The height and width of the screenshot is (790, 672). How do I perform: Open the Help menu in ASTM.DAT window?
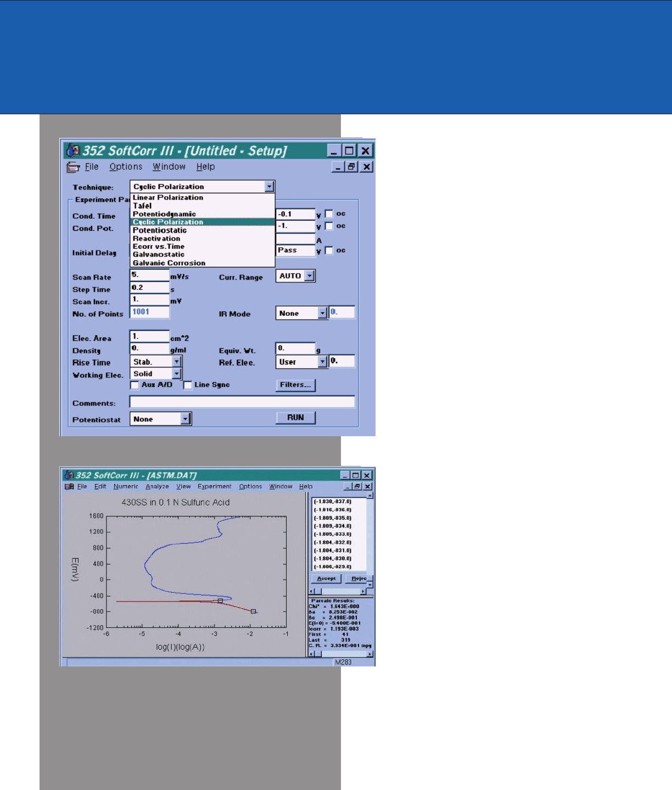tap(306, 486)
